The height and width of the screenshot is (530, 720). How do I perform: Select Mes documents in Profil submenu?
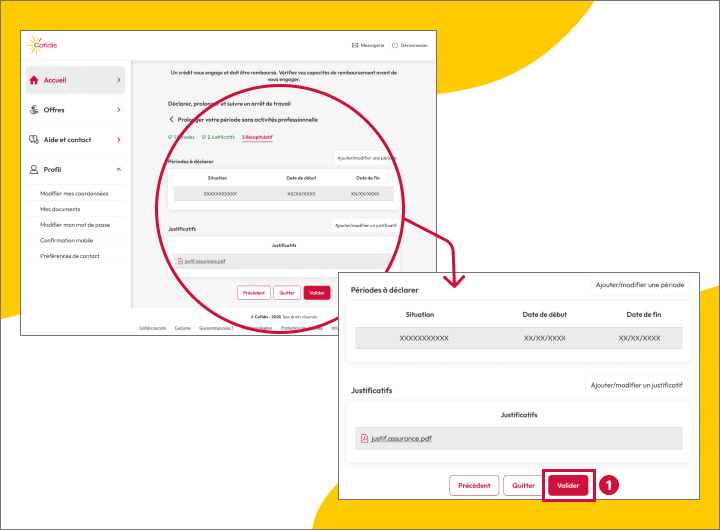pos(59,210)
